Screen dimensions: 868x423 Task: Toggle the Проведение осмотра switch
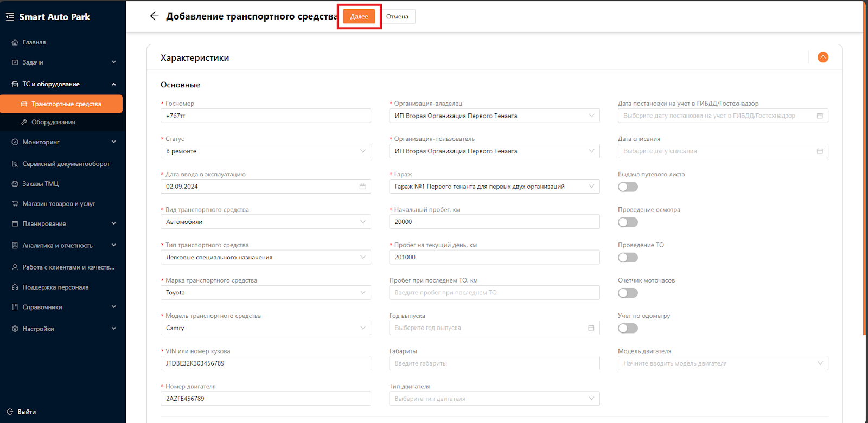coord(628,222)
